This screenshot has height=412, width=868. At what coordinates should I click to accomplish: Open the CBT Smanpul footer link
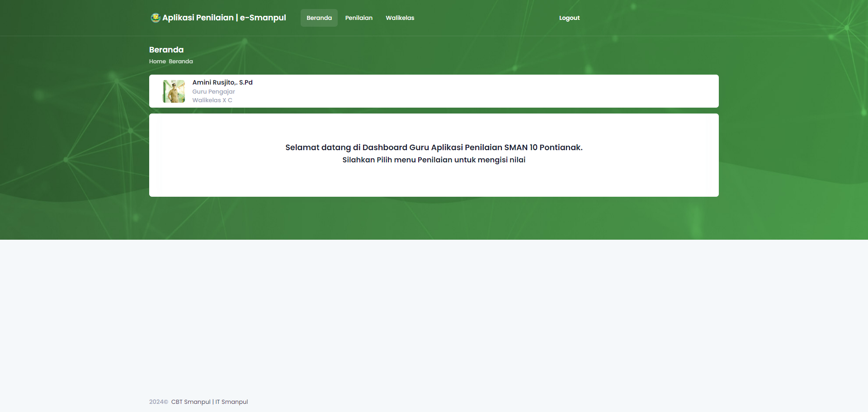[191, 402]
